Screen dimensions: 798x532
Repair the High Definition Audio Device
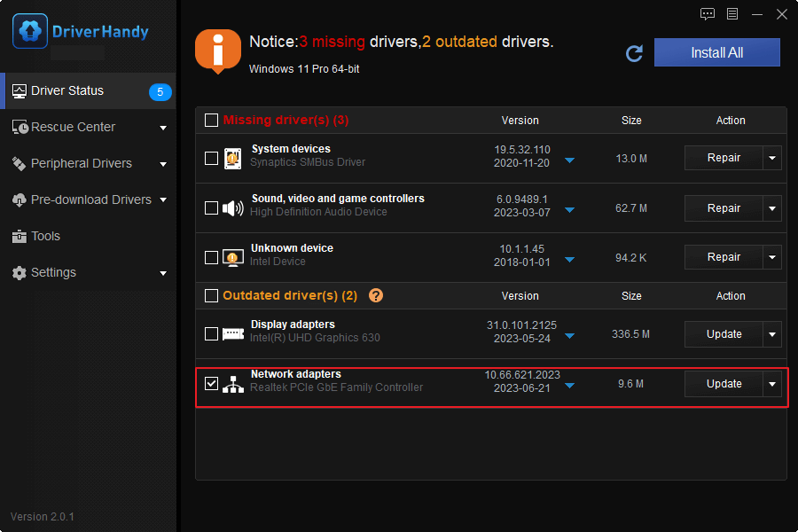724,208
